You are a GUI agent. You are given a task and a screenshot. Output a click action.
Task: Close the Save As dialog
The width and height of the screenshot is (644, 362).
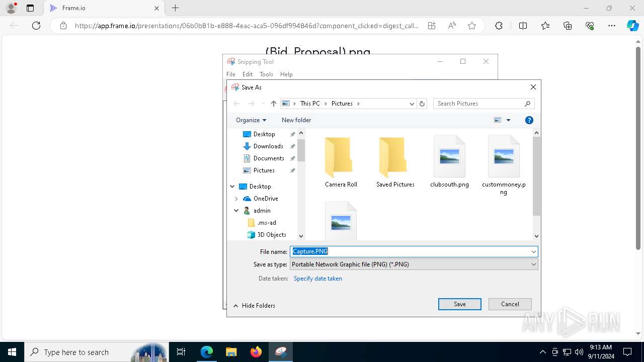(533, 87)
